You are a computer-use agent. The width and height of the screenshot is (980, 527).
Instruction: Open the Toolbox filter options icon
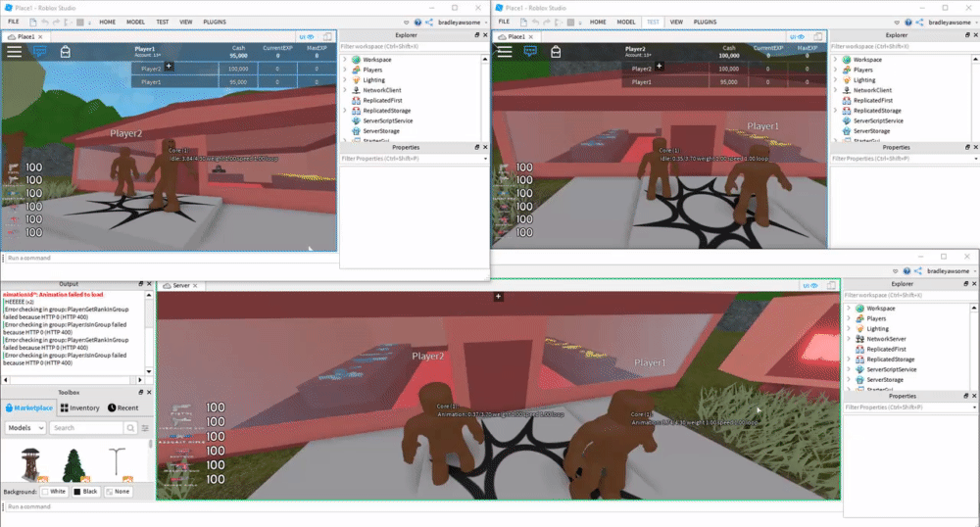(x=145, y=428)
